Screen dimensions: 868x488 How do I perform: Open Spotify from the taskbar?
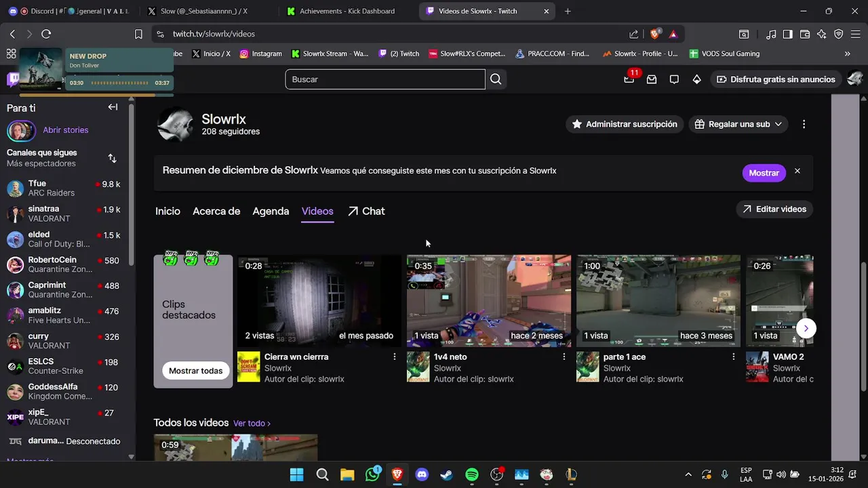pos(472,474)
